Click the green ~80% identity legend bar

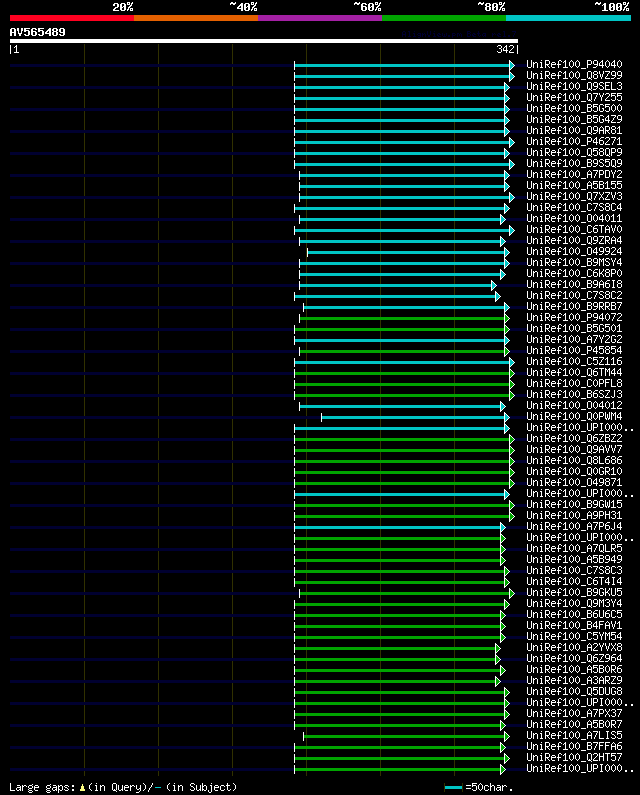coord(444,18)
